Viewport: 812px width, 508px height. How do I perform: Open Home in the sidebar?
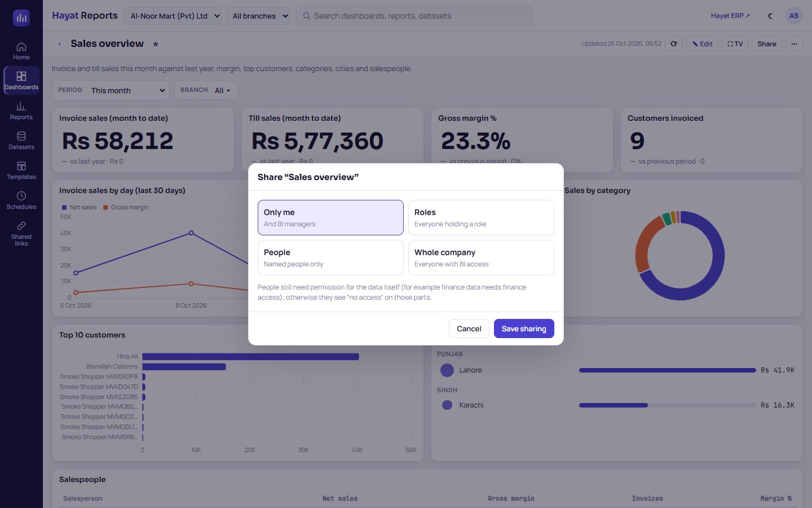click(21, 51)
